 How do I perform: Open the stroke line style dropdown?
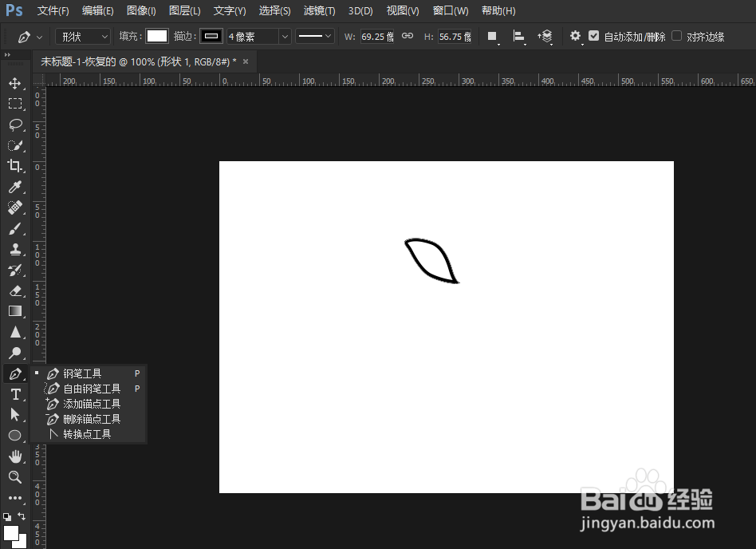[x=315, y=36]
